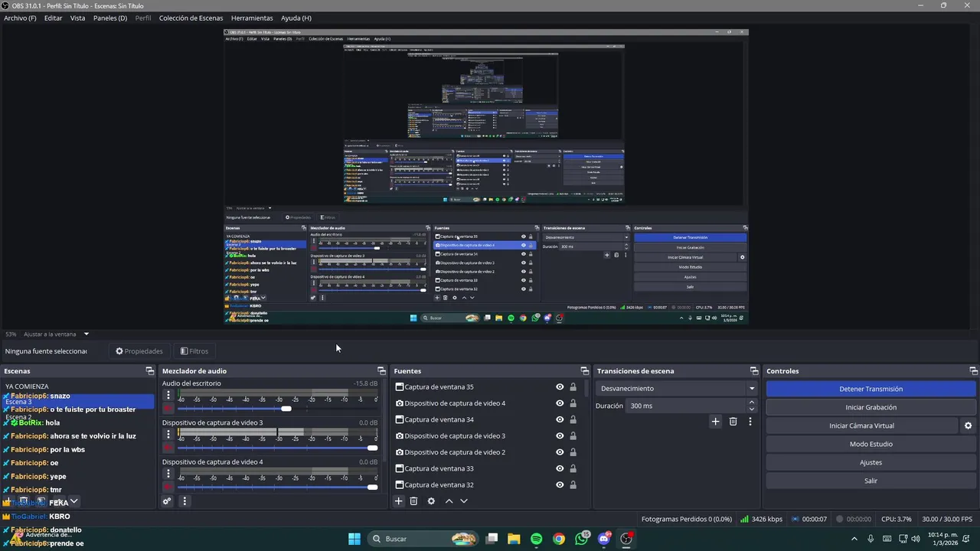Open WhatsApp from the taskbar
The width and height of the screenshot is (980, 551).
tap(581, 539)
